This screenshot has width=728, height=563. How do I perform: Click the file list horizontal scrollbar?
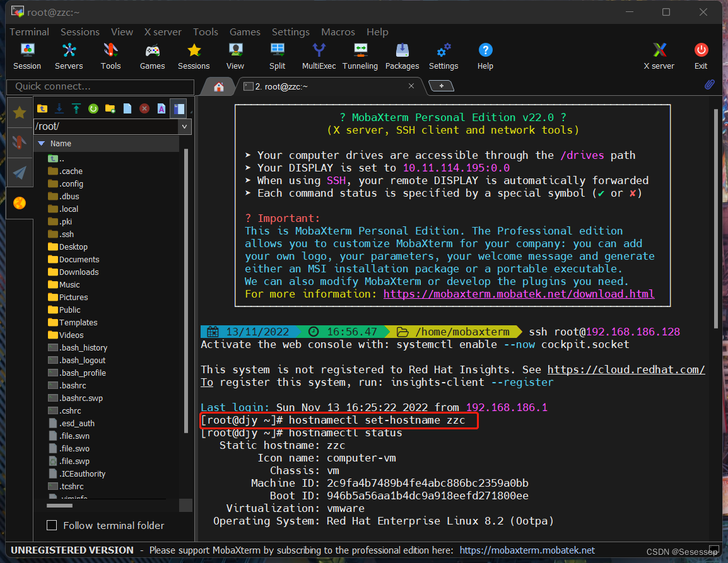pos(59,506)
